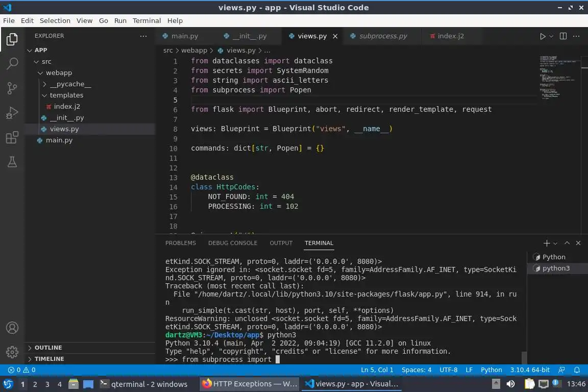Open qterminal from the taskbar
Image resolution: width=588 pixels, height=392 pixels.
tap(143, 384)
